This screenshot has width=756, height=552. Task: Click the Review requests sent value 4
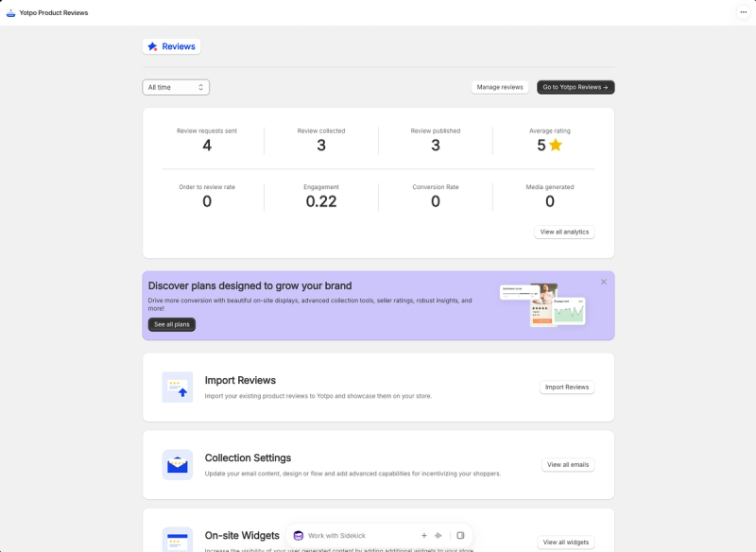(x=207, y=146)
